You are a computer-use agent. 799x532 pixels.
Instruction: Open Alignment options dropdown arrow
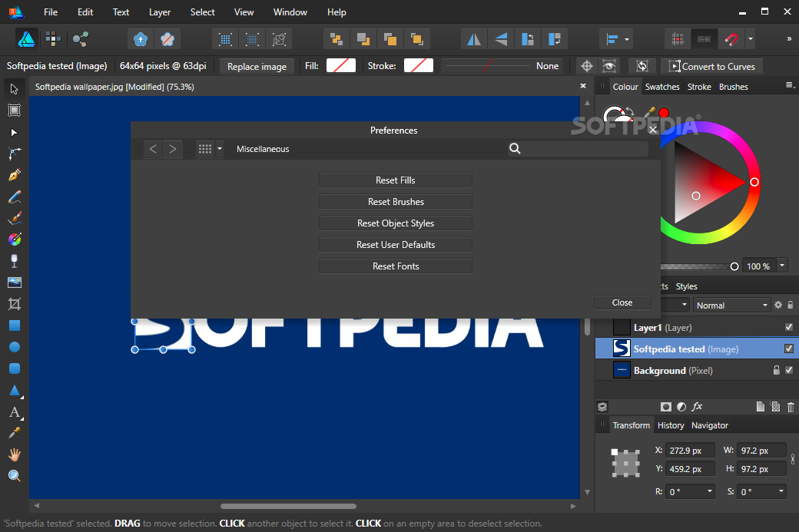[x=627, y=39]
